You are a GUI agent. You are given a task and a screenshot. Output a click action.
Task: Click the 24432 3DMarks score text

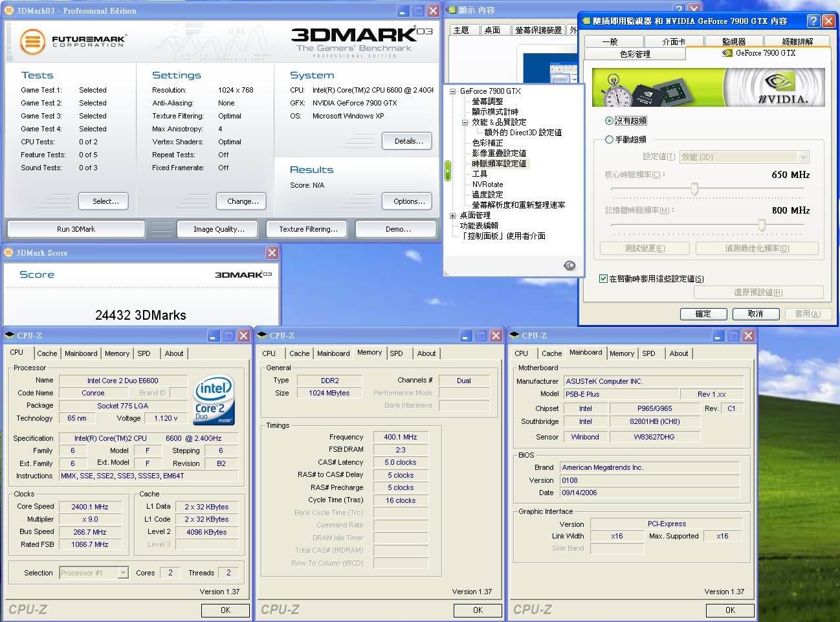tap(140, 315)
